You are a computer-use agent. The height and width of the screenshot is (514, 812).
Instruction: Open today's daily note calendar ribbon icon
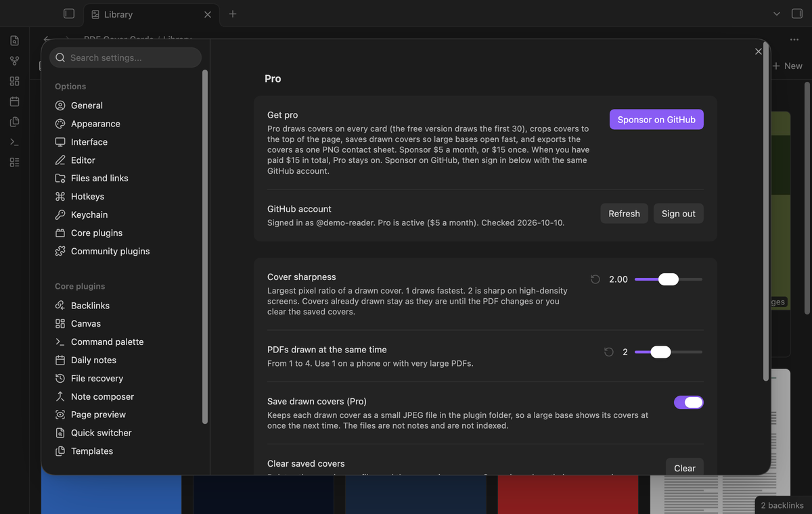point(14,101)
